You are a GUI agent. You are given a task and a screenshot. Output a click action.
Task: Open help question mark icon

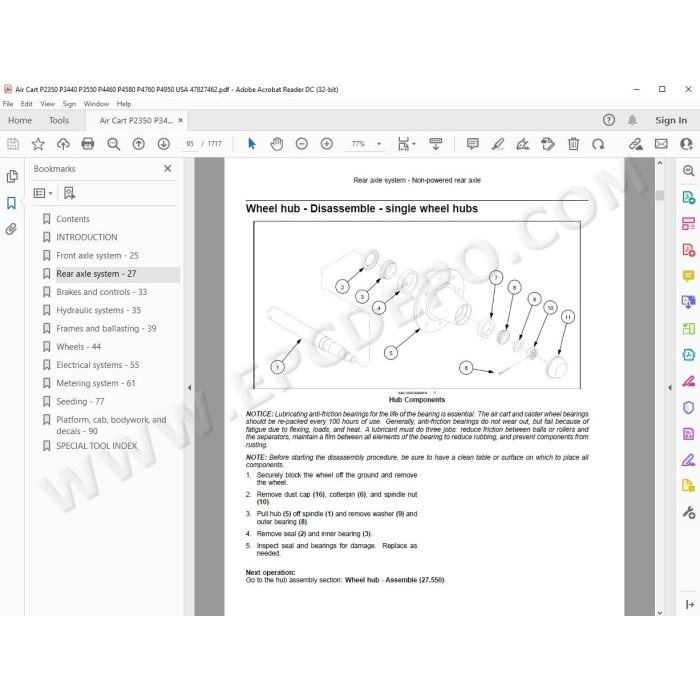click(x=609, y=120)
